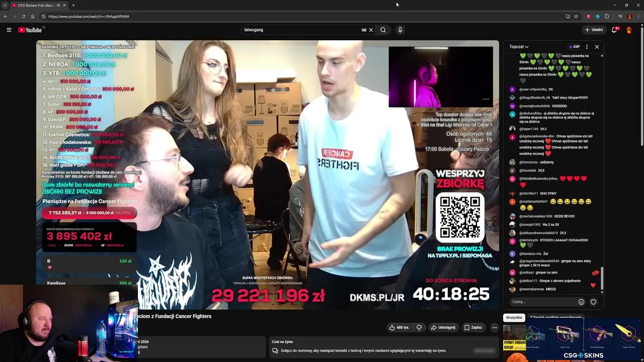Image resolution: width=644 pixels, height=362 pixels.
Task: Run the search with the magnifier button
Action: [x=383, y=30]
